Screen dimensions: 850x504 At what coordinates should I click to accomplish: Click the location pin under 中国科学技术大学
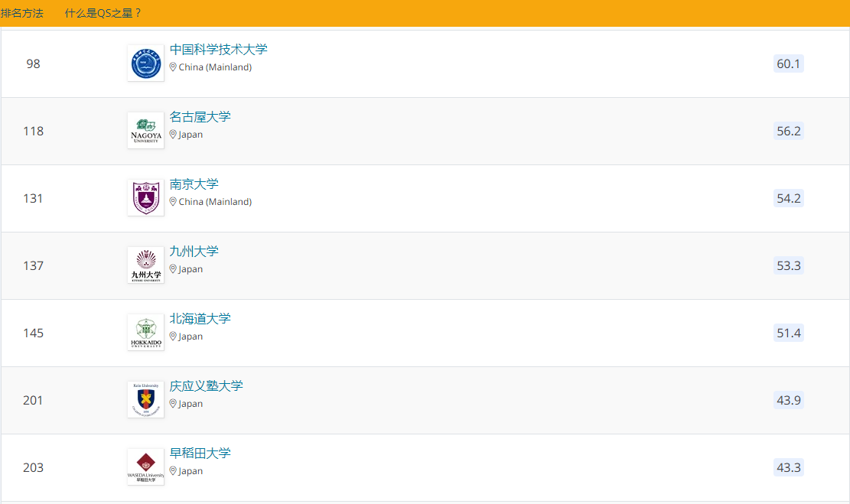(173, 67)
